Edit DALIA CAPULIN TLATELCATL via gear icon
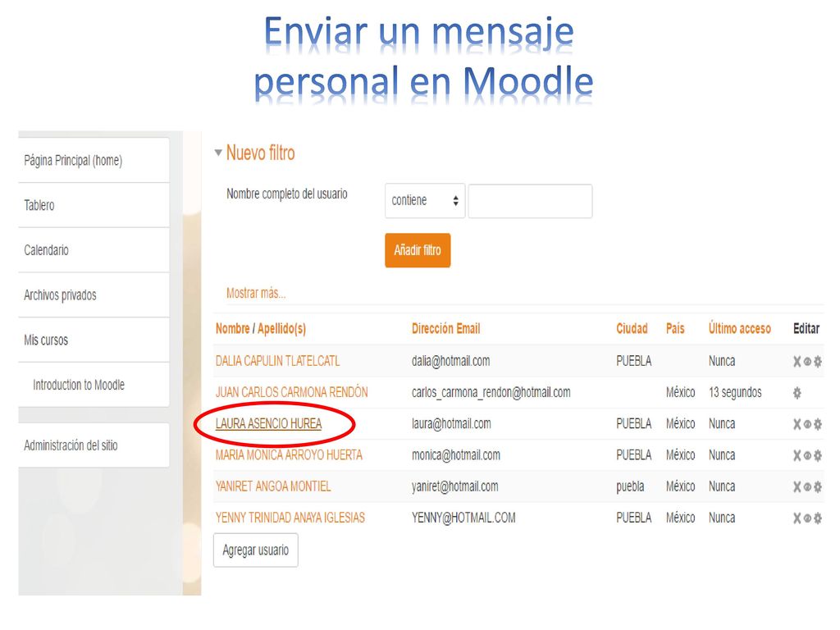 point(818,362)
